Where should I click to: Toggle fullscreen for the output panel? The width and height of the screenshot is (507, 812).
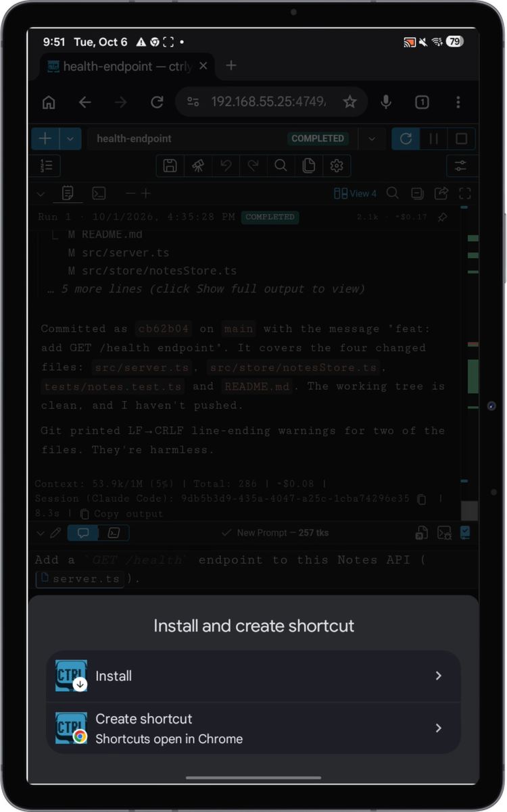pyautogui.click(x=464, y=194)
